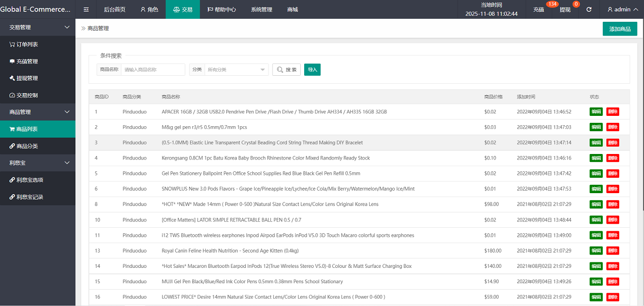The image size is (644, 306).
Task: Click the 添加商品 button
Action: (620, 29)
